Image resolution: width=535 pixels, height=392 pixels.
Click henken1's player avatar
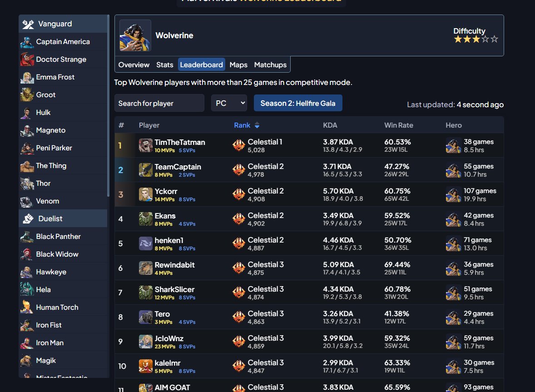pyautogui.click(x=146, y=243)
